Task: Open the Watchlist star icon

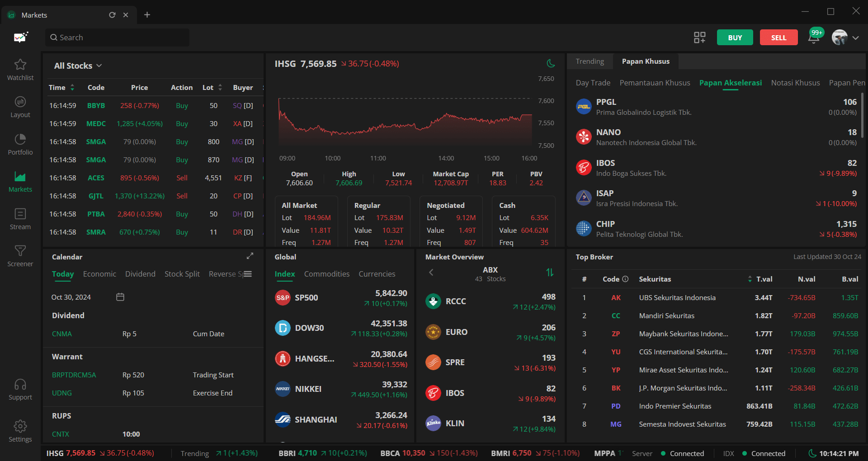Action: [x=20, y=64]
